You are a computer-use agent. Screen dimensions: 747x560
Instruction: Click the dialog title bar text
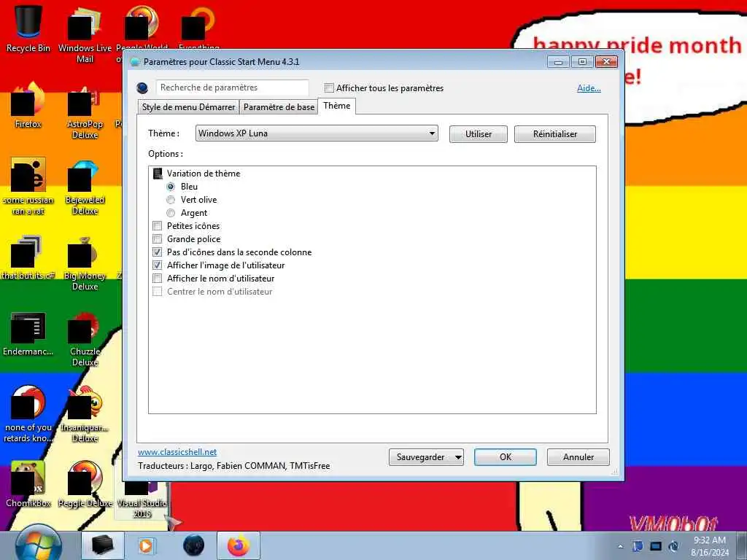(222, 62)
